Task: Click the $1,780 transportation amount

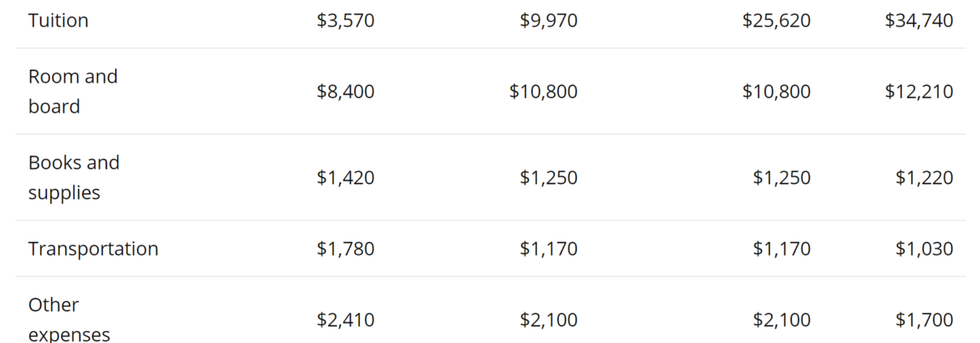Action: tap(346, 249)
